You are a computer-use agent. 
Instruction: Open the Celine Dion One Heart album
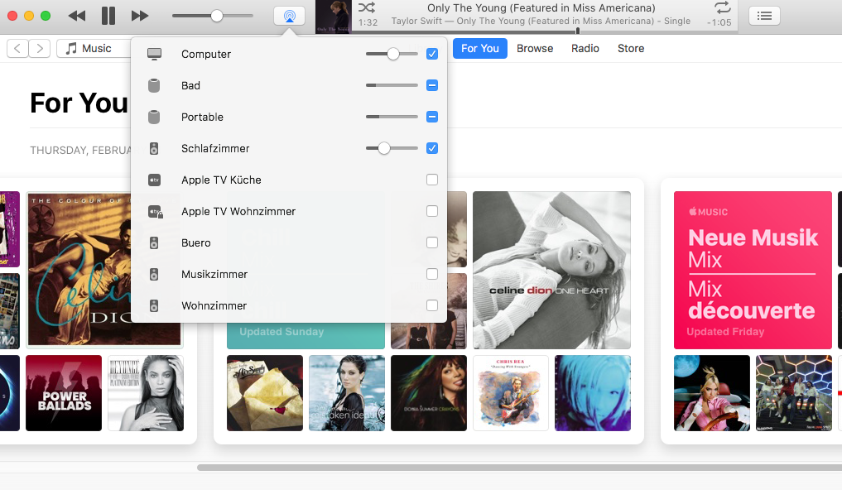[x=551, y=270]
